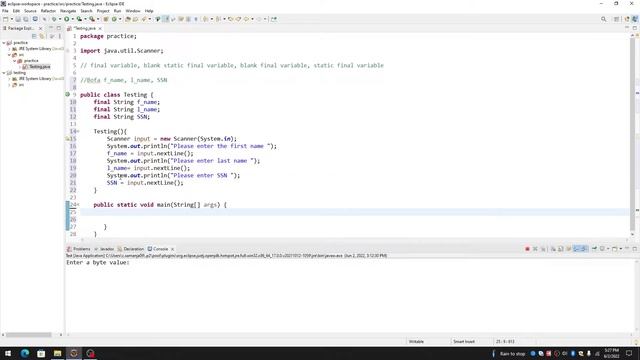Screen dimensions: 640x360
Task: Toggle Word Wrap in Console toolbar
Action: coord(568,249)
